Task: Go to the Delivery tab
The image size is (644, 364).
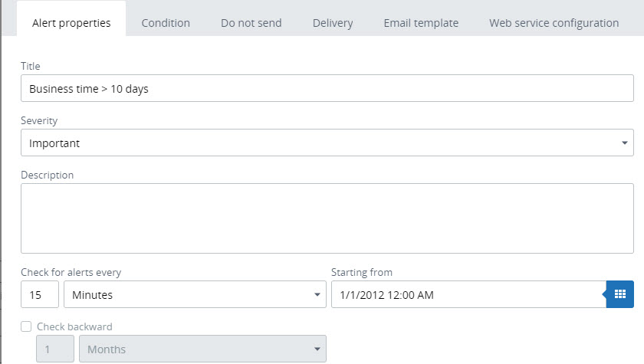Action: (x=333, y=23)
